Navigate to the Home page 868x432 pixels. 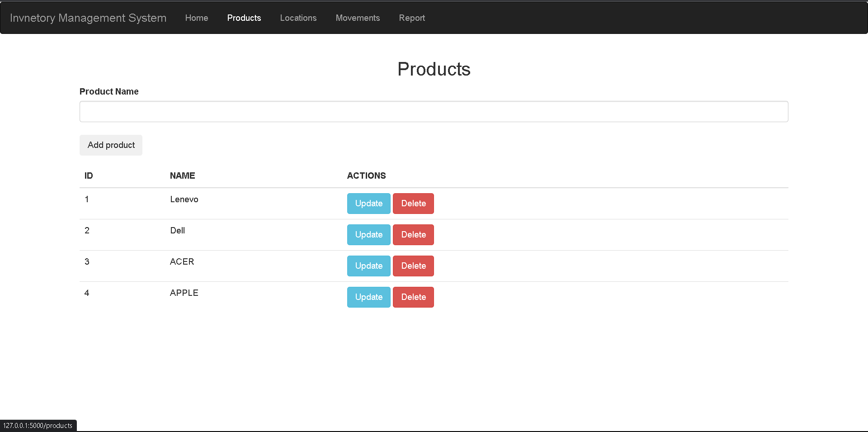tap(196, 18)
